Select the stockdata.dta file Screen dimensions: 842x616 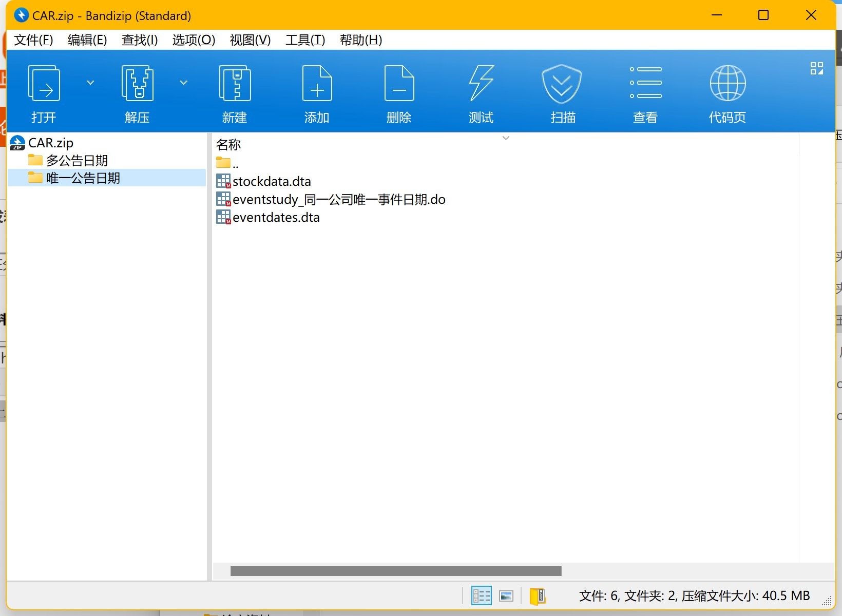pyautogui.click(x=271, y=182)
